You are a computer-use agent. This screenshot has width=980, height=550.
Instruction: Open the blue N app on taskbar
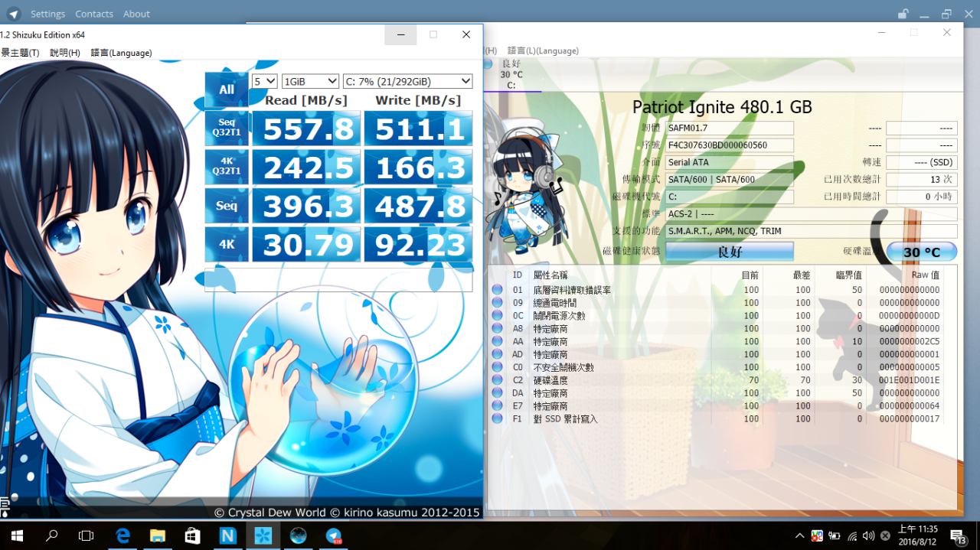(227, 535)
